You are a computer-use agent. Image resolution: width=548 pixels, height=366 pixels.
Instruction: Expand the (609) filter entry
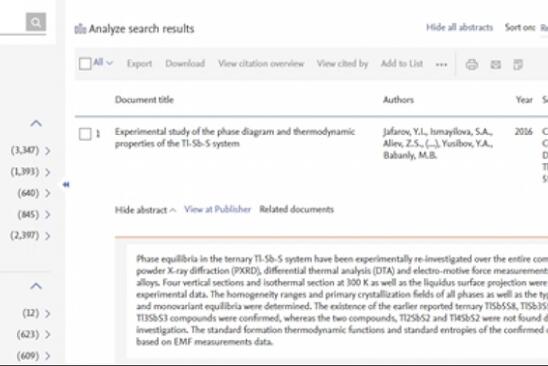point(48,356)
